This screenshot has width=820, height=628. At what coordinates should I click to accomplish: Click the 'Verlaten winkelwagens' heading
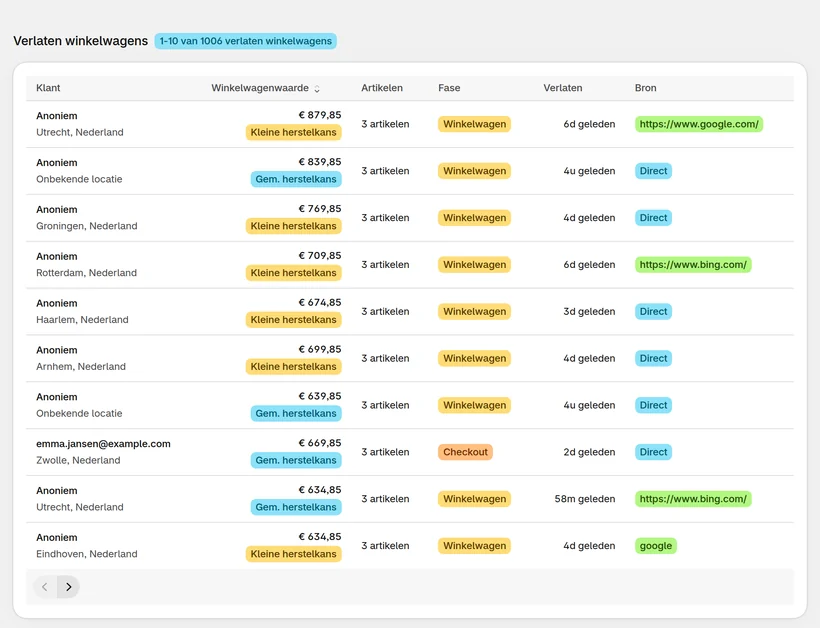[x=81, y=41]
